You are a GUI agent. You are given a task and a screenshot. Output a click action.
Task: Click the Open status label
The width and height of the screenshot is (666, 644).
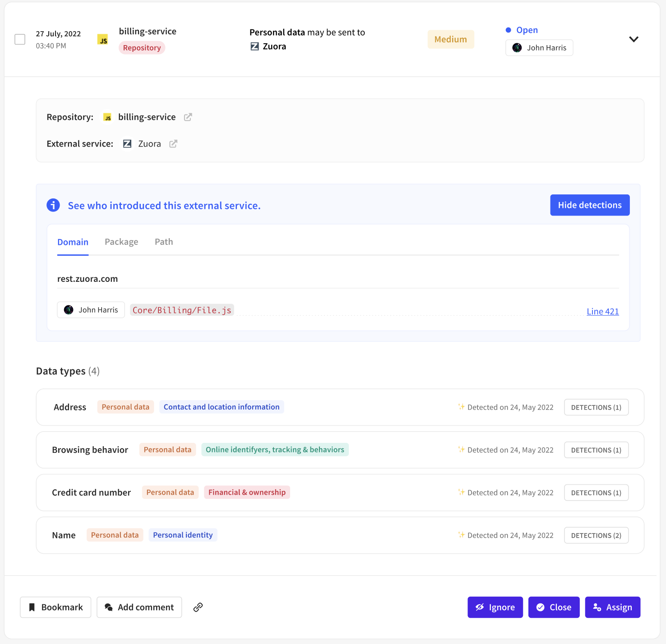click(527, 30)
